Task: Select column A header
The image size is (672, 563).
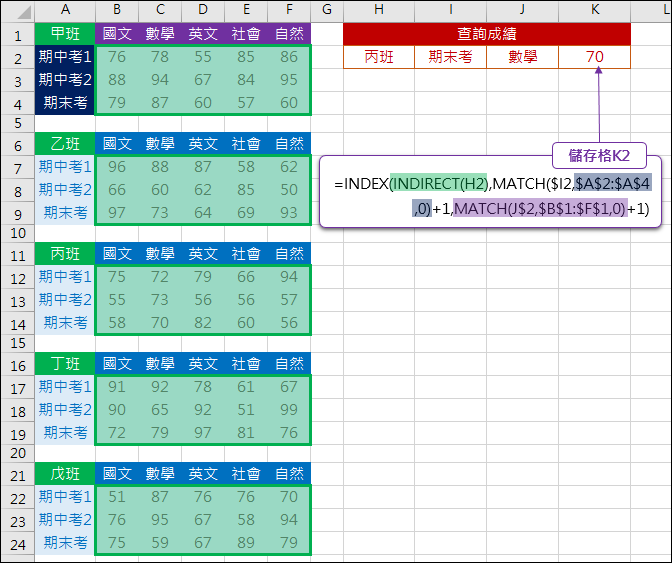Action: tap(65, 9)
